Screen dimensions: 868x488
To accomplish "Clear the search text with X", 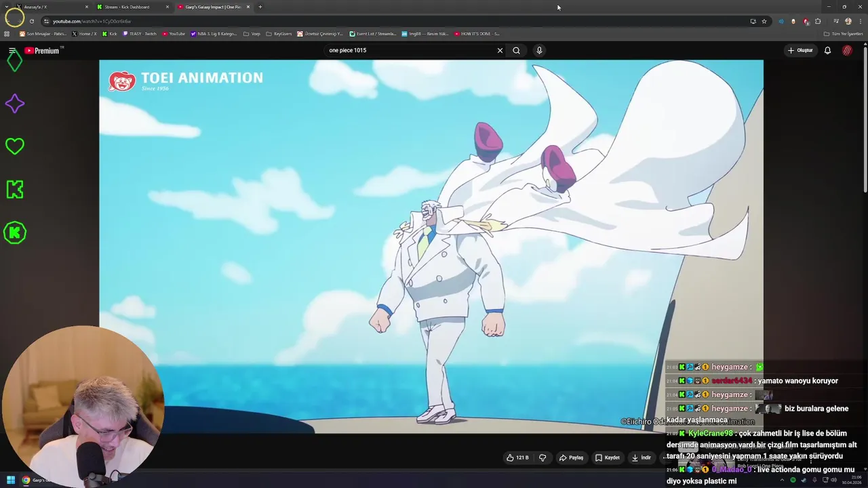I will pos(500,50).
